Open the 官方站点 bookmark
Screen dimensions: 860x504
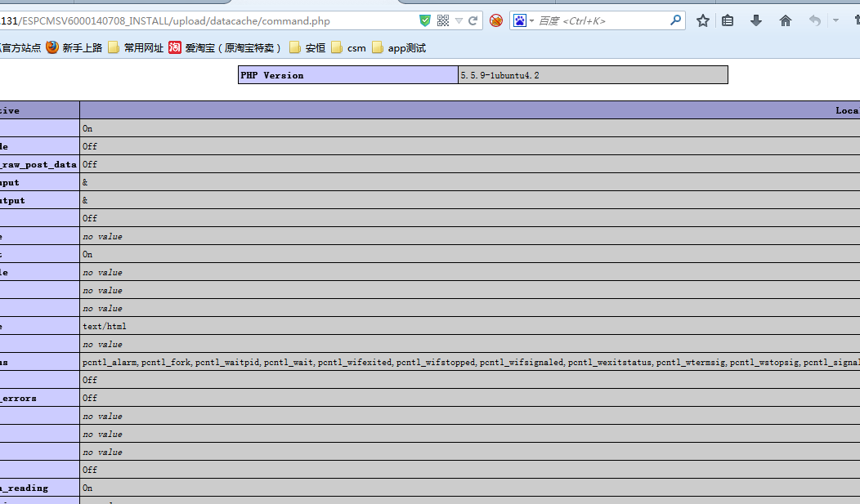click(20, 48)
